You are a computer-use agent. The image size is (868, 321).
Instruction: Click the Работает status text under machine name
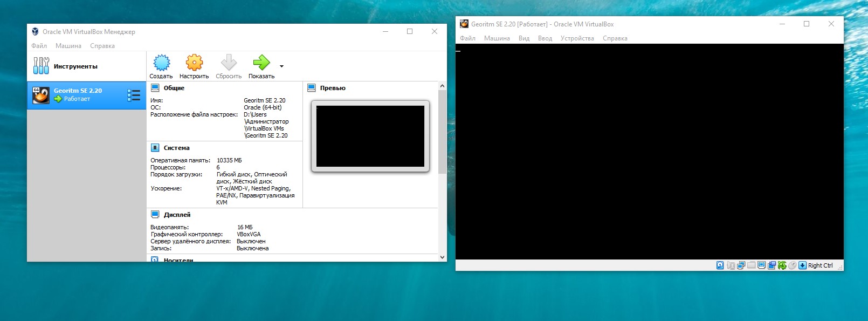click(x=77, y=99)
